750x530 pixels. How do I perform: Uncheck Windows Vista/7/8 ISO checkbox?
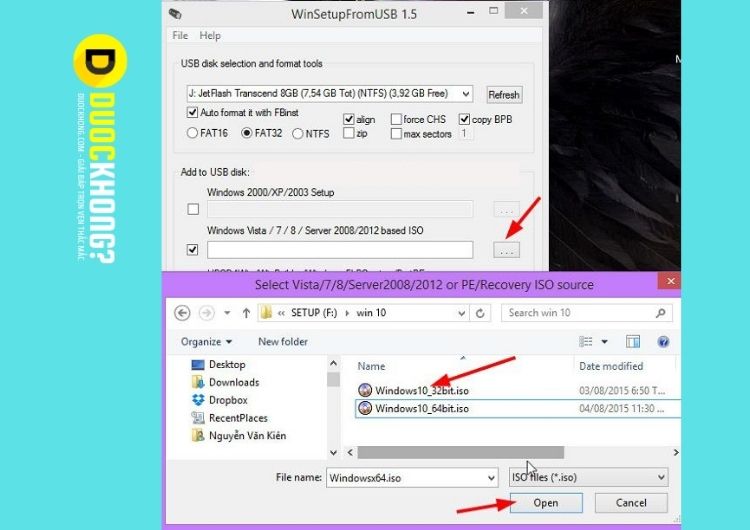tap(192, 250)
